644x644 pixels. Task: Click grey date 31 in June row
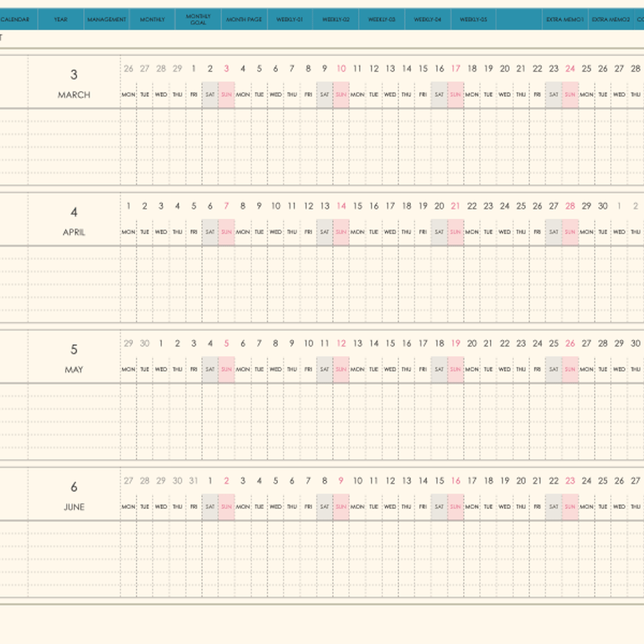pos(193,481)
